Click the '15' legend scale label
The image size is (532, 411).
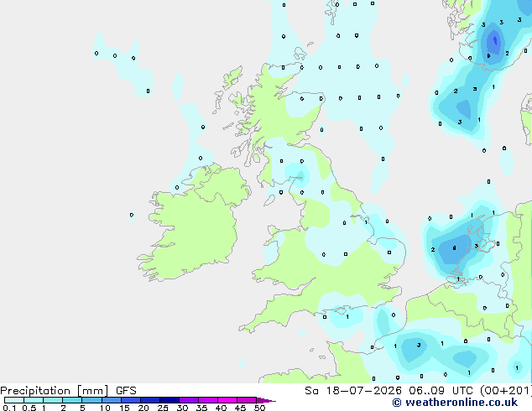tap(124, 408)
